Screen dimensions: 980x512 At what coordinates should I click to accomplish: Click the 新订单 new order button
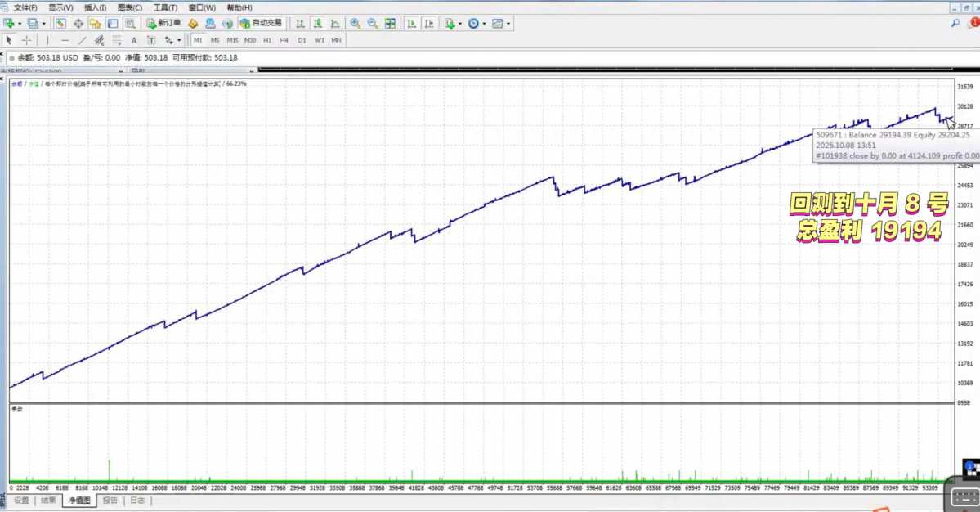point(163,23)
